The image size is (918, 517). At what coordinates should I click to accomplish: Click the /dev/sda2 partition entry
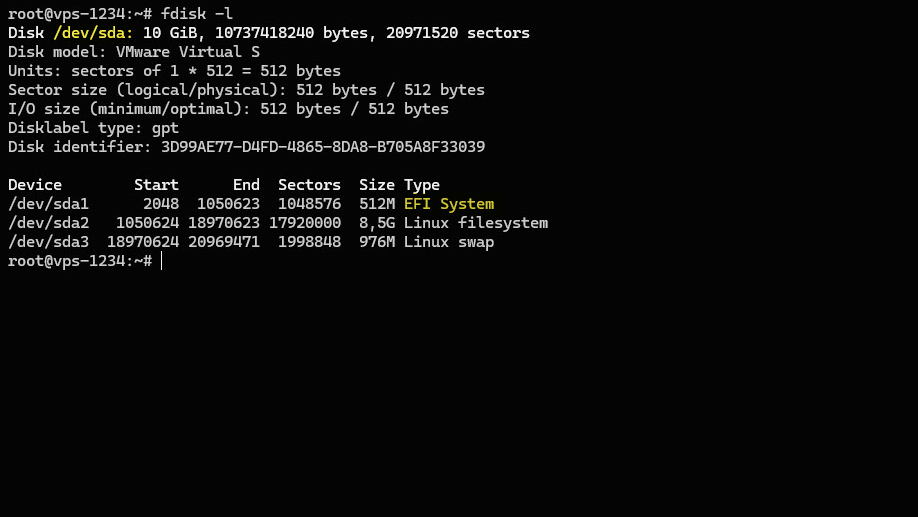(48, 223)
